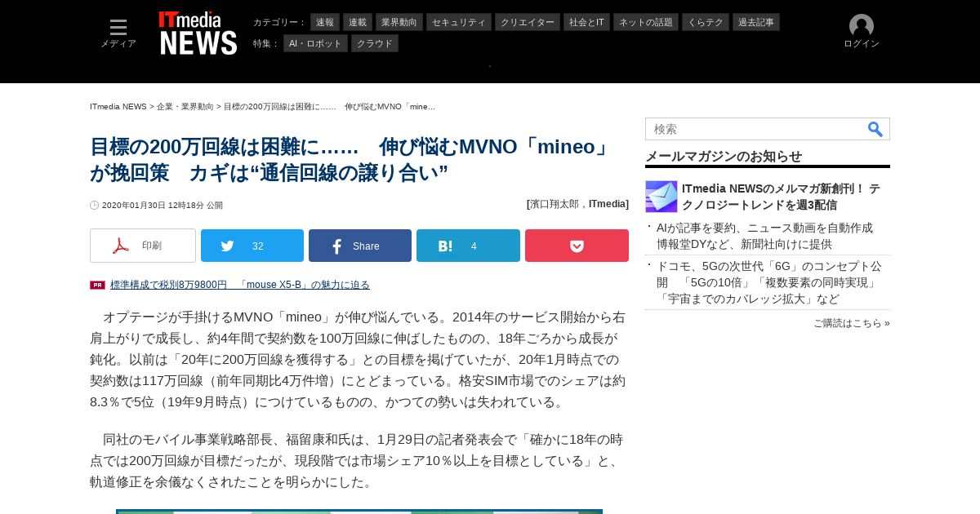Click the login avatar icon
Image resolution: width=980 pixels, height=514 pixels.
click(x=862, y=25)
